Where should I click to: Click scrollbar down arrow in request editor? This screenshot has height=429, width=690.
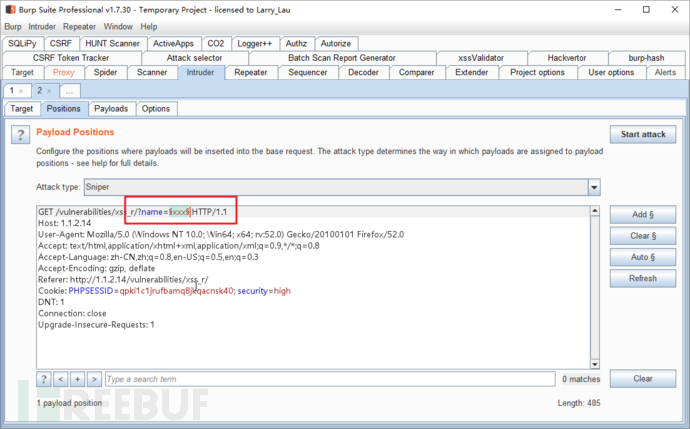tap(595, 364)
